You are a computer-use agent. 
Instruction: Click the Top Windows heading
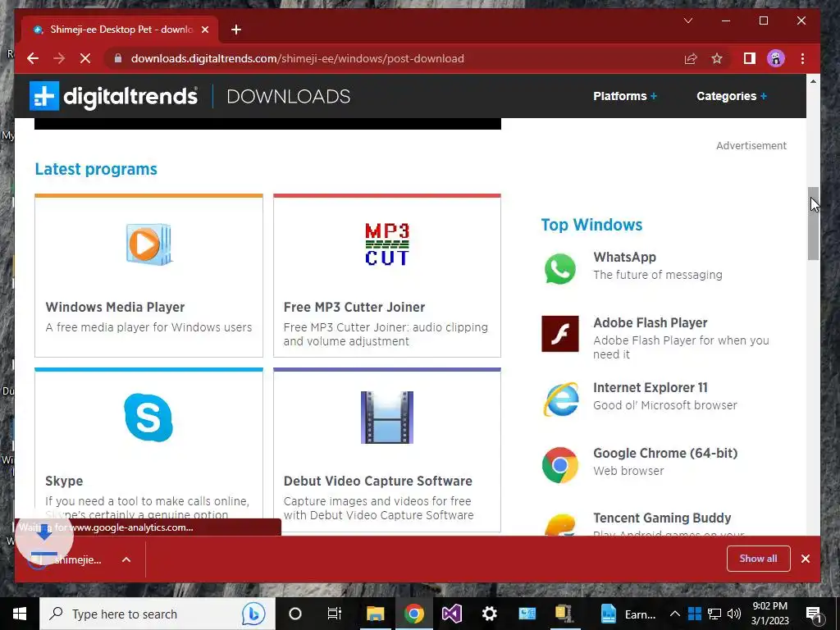(591, 225)
